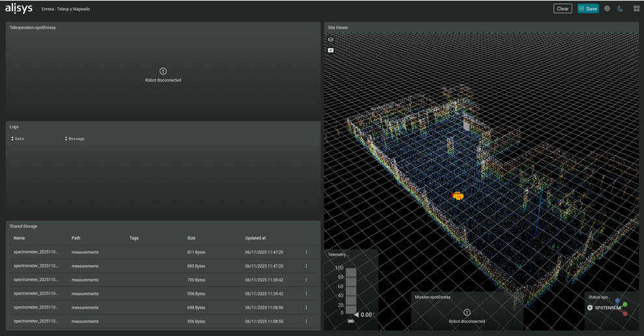Viewport: 644px width, 336px height.
Task: Sort the logs by Date
Action: click(x=18, y=139)
